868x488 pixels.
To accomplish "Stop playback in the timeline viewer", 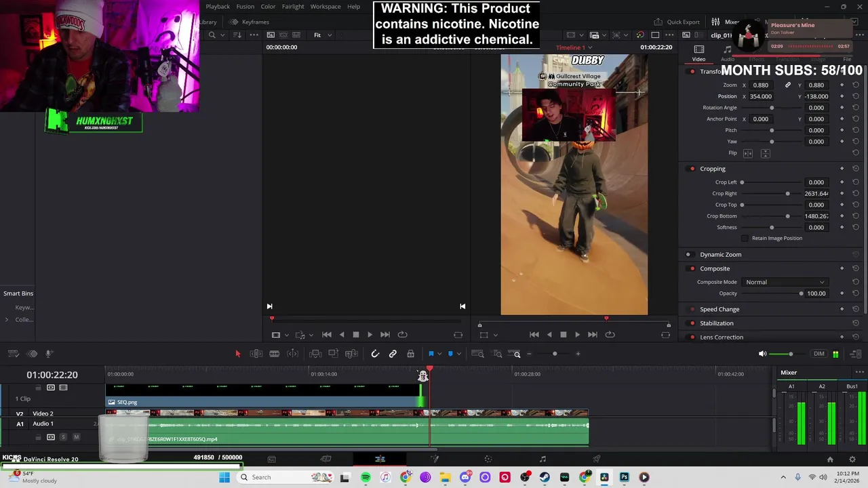I will tap(563, 335).
